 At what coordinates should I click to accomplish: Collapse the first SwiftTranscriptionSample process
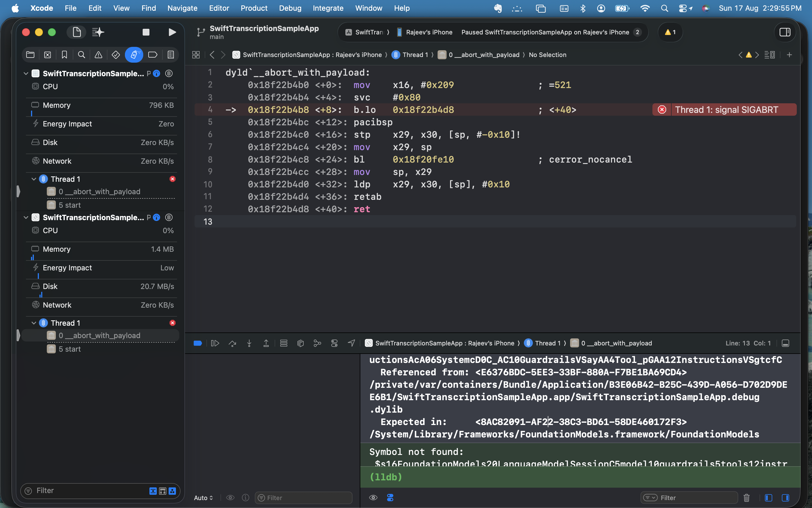click(26, 74)
